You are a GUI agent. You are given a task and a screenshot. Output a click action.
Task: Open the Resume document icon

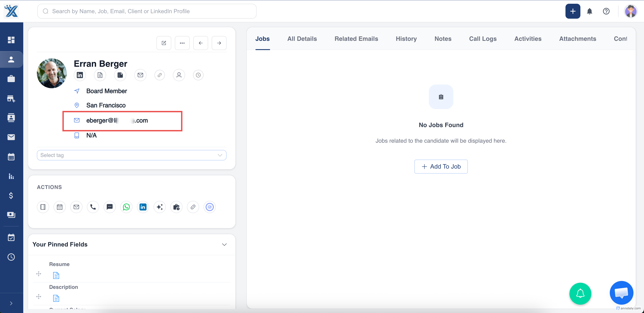click(x=56, y=275)
